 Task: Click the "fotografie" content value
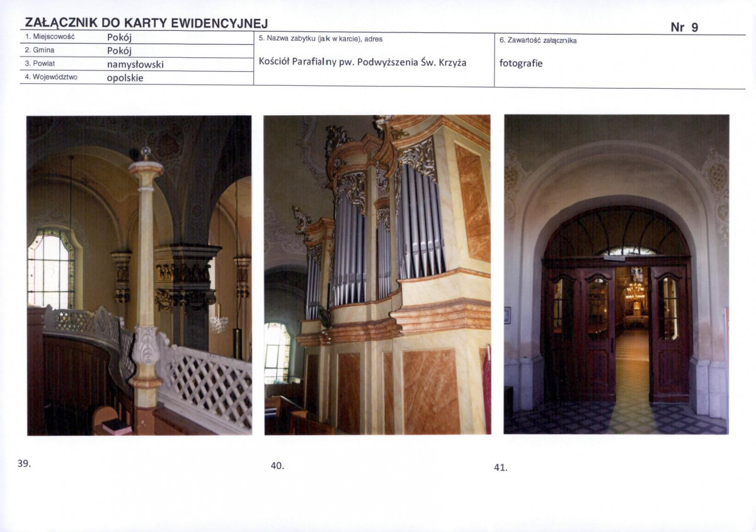(520, 64)
